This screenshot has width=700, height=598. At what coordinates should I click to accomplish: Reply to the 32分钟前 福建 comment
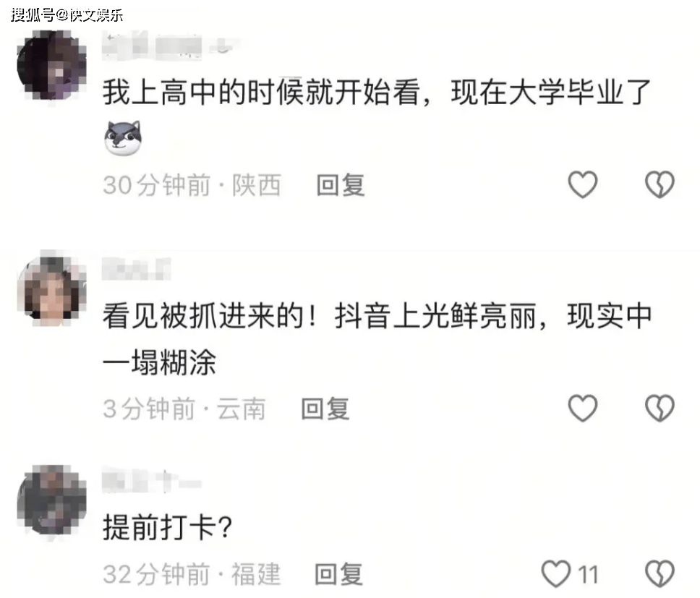[338, 574]
